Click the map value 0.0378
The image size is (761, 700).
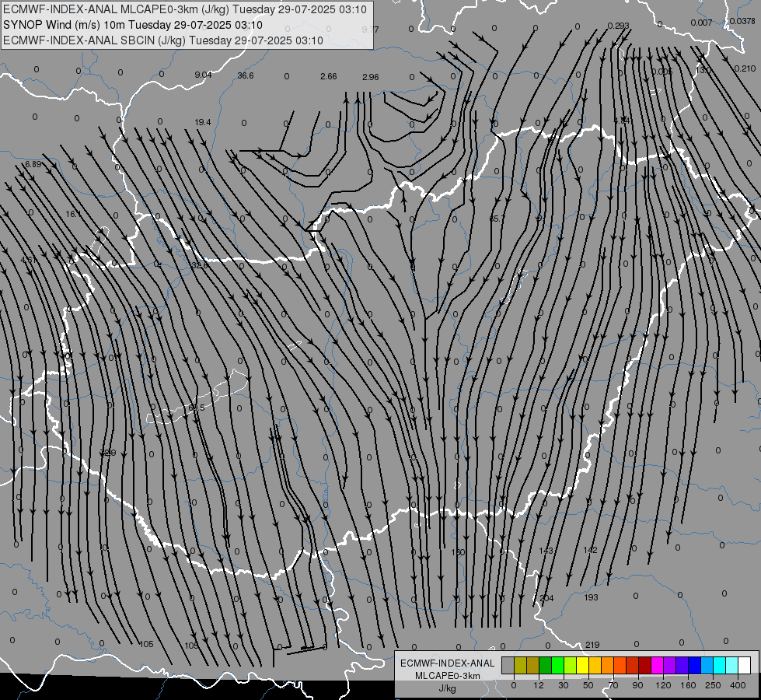(742, 21)
